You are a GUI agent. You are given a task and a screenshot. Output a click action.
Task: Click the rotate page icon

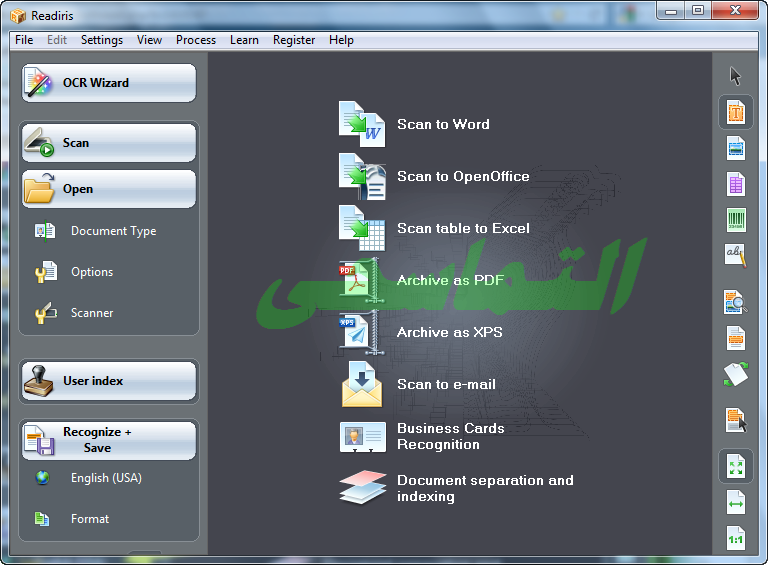click(x=736, y=374)
